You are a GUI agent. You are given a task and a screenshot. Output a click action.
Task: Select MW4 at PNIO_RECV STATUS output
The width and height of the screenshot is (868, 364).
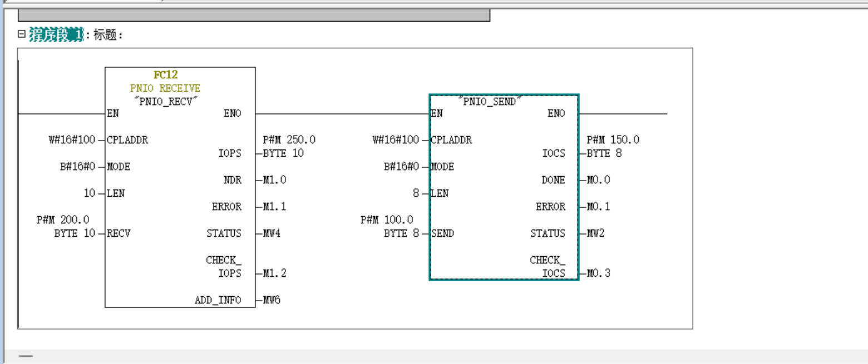coord(272,233)
